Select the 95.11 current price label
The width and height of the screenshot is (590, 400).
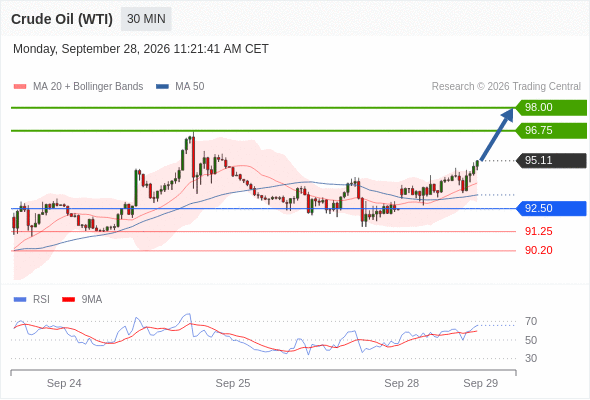(x=551, y=161)
